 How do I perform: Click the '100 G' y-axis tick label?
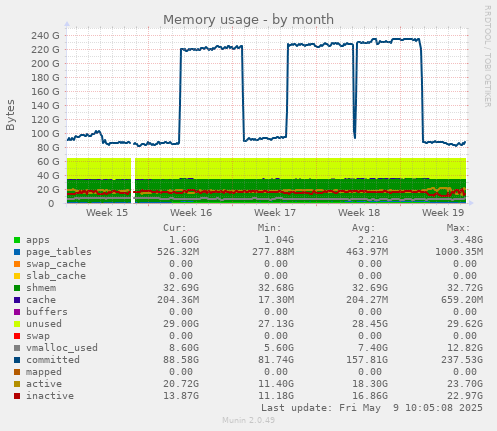tap(45, 134)
